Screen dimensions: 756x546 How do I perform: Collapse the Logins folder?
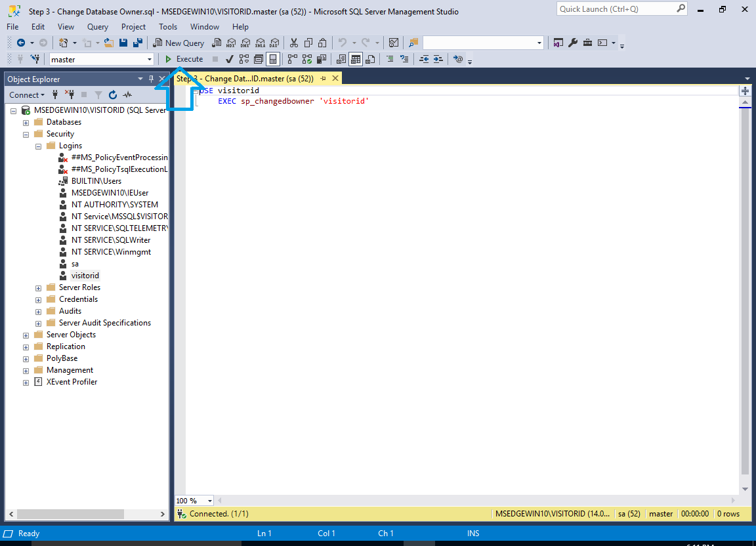[39, 146]
